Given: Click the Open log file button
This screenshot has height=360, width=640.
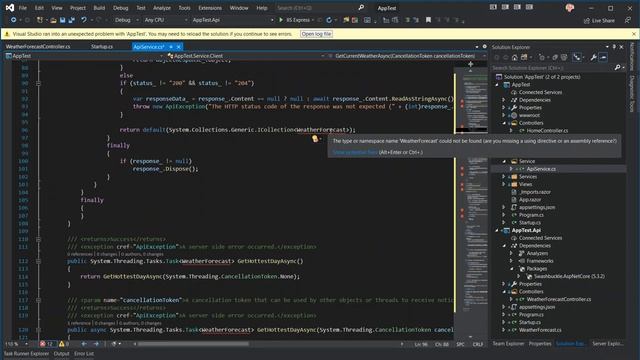Looking at the screenshot, I should point(316,34).
